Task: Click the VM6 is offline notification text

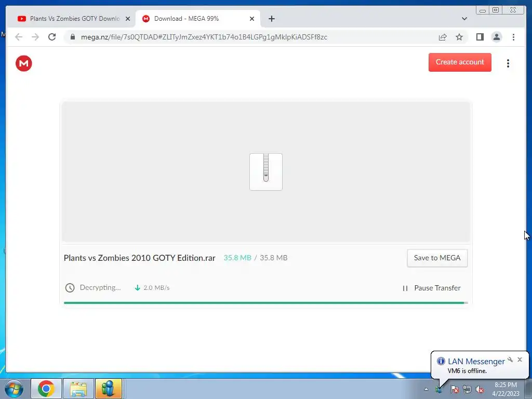Action: [x=467, y=371]
